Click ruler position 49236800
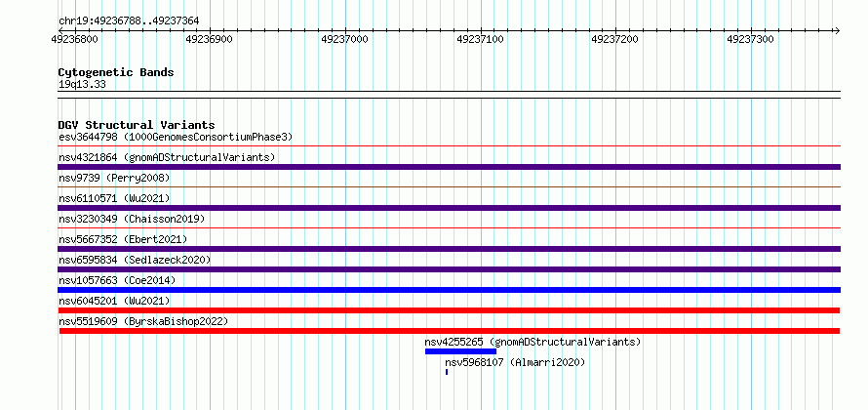This screenshot has width=868, height=410. click(74, 39)
